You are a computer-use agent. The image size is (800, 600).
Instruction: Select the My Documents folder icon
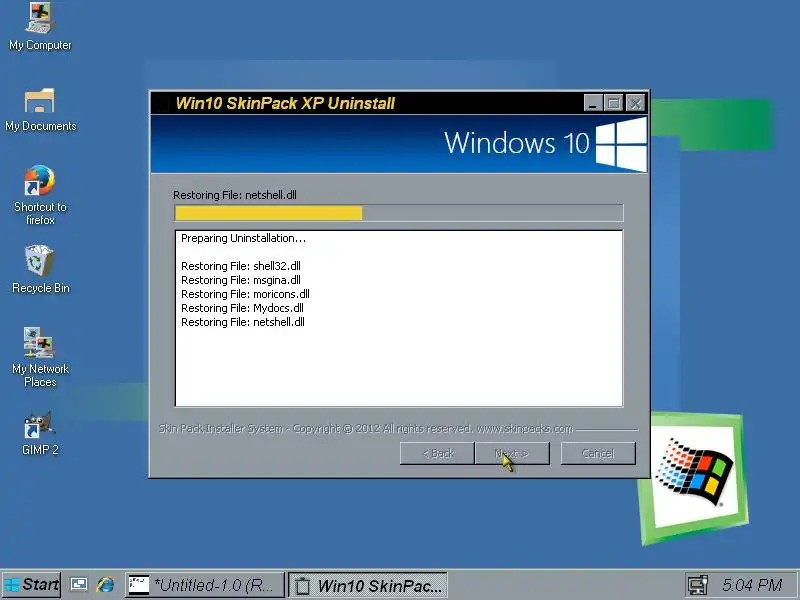(40, 109)
